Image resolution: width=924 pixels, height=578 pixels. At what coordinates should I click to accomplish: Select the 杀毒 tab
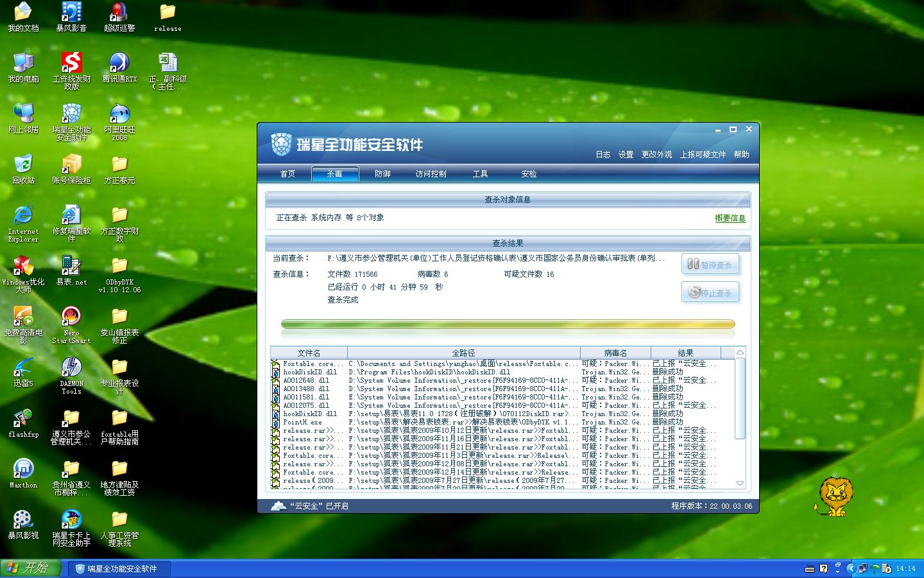(335, 174)
